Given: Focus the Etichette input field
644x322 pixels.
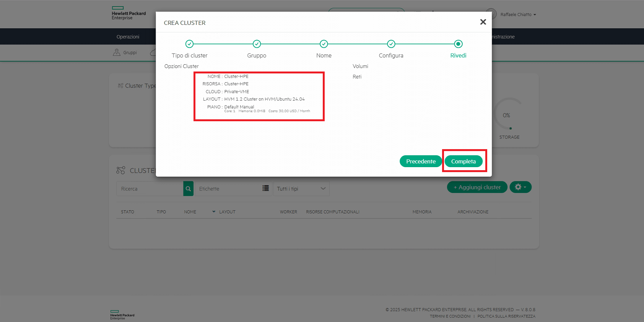Looking at the screenshot, I should coord(228,189).
